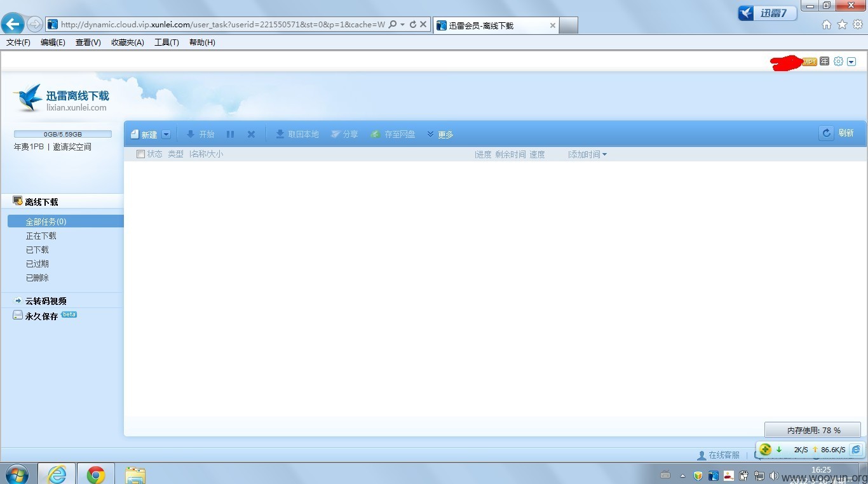
Task: Sort by the 类型 column header
Action: [x=175, y=154]
